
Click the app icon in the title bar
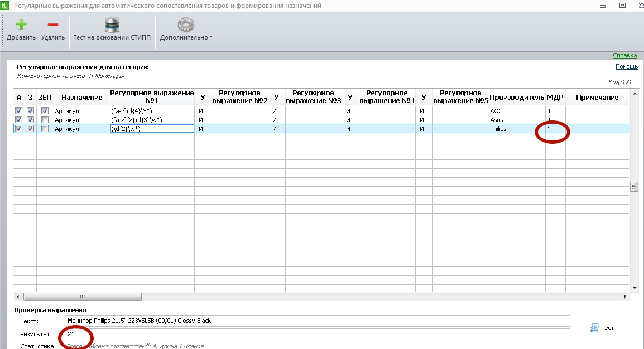point(4,6)
